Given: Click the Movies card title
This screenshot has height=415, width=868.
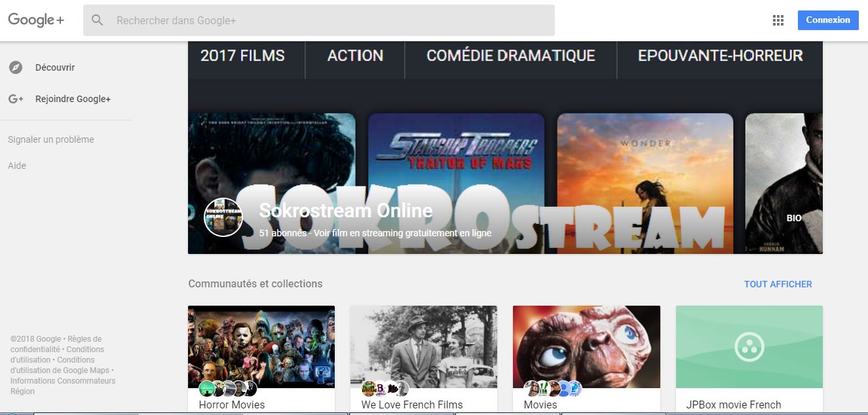Looking at the screenshot, I should pos(540,405).
